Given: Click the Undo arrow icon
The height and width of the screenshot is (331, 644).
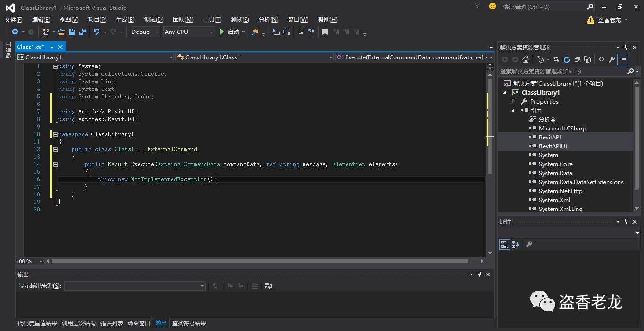Looking at the screenshot, I should tap(97, 32).
